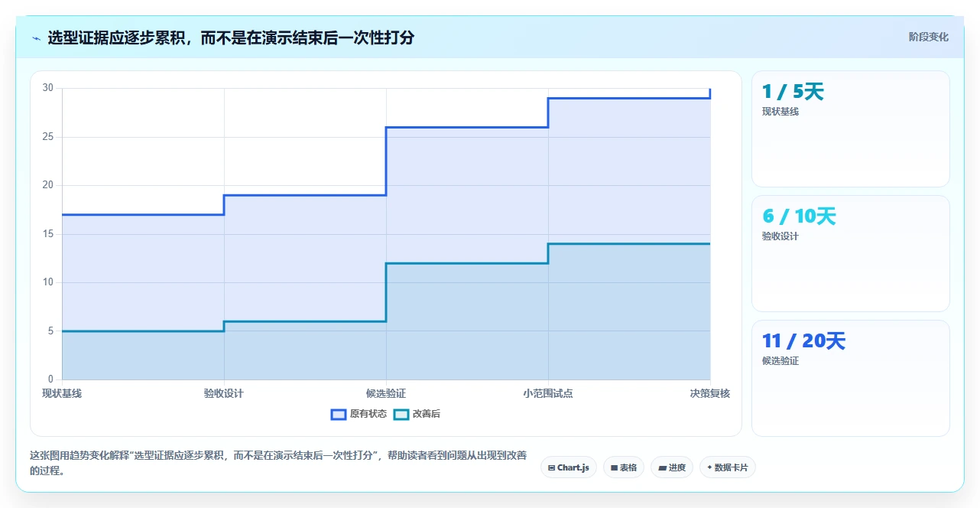Click the sparkle icon in 数据卡片 tag
The image size is (980, 508).
coord(709,467)
